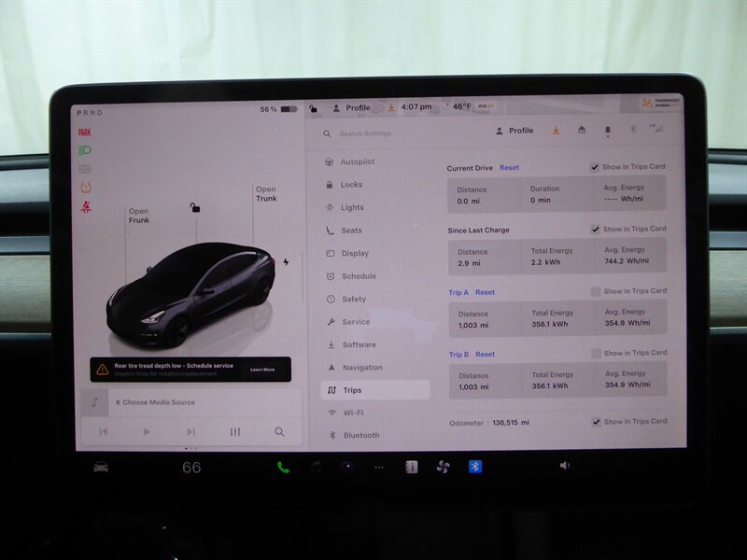
Task: Tap Bluetooth icon in settings header
Action: (633, 129)
